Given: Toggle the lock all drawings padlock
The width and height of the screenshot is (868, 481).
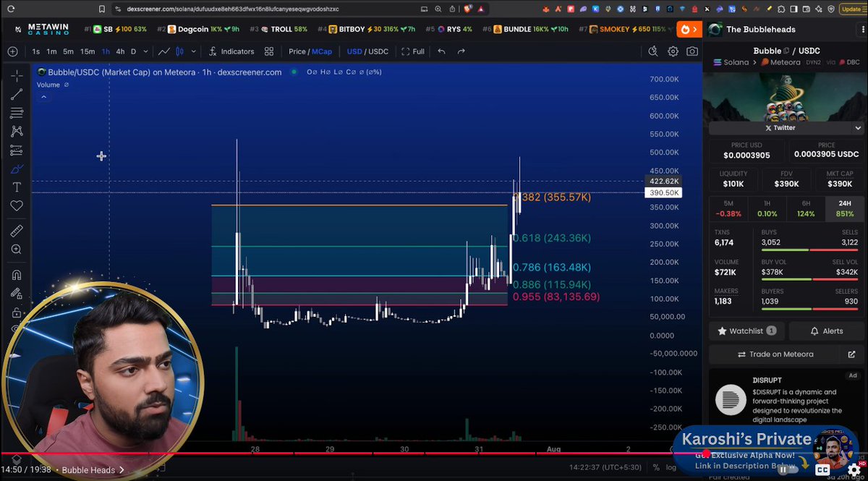Looking at the screenshot, I should click(17, 312).
